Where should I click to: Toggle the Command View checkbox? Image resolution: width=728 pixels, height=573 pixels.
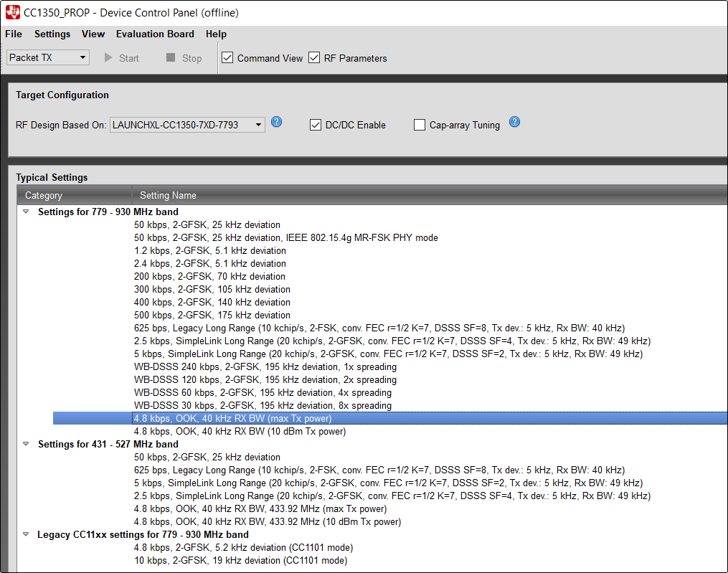(x=227, y=57)
